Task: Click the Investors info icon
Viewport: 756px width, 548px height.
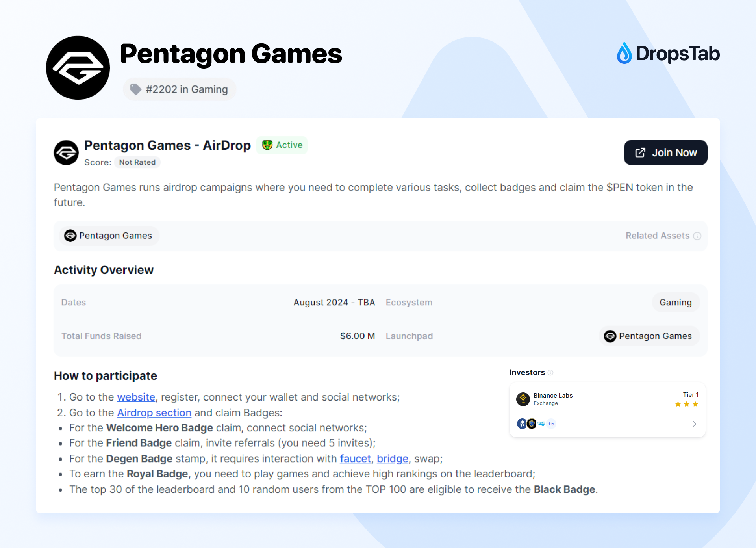Action: coord(550,373)
